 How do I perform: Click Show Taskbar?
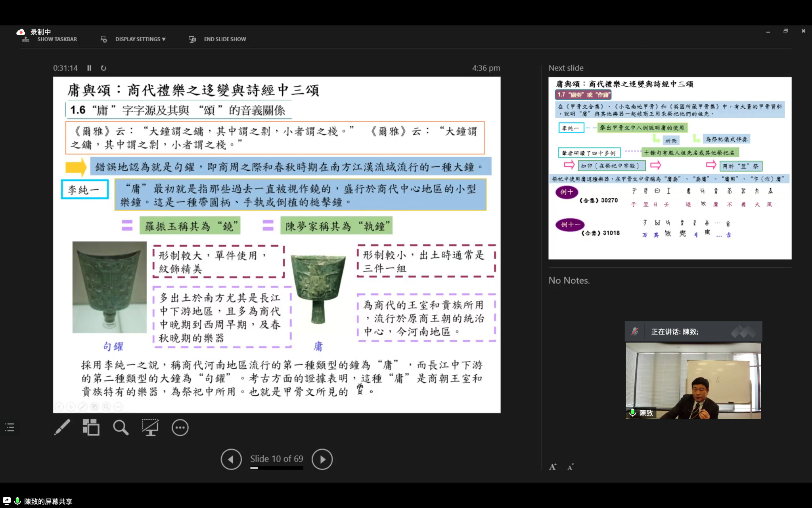pyautogui.click(x=57, y=39)
